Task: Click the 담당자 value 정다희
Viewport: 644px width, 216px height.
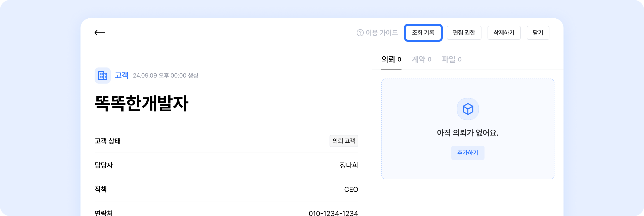Action: coord(349,165)
